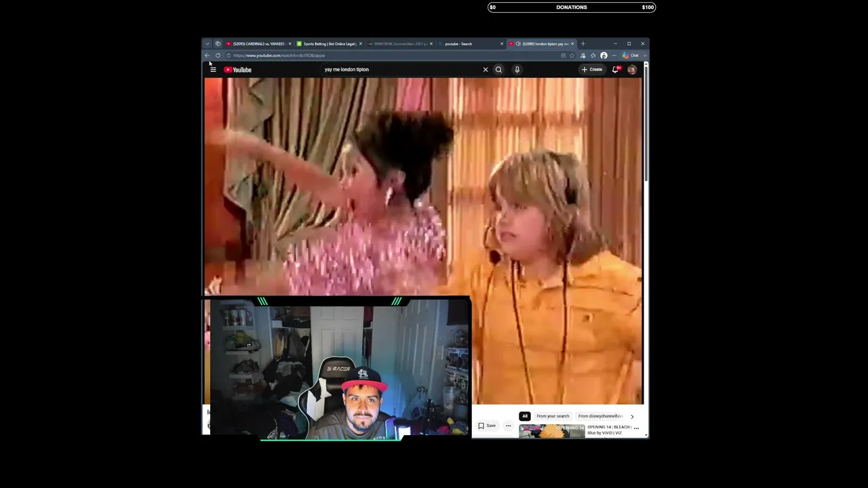Screen dimensions: 868x488
Task: Filter suggestions by From disneychannel chip
Action: click(x=600, y=416)
